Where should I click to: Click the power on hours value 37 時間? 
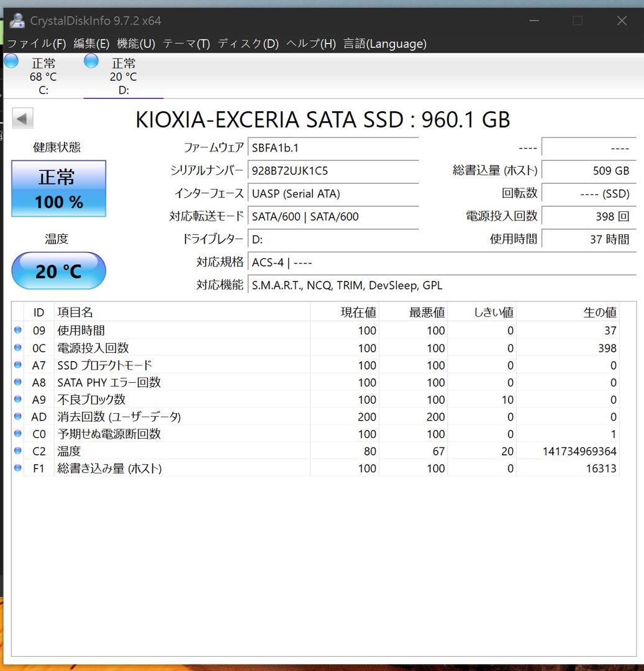(x=589, y=239)
